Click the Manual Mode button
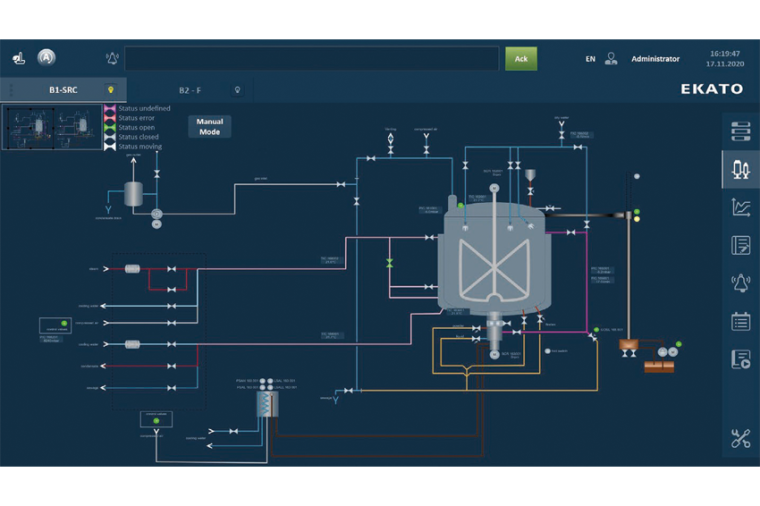 [x=210, y=127]
